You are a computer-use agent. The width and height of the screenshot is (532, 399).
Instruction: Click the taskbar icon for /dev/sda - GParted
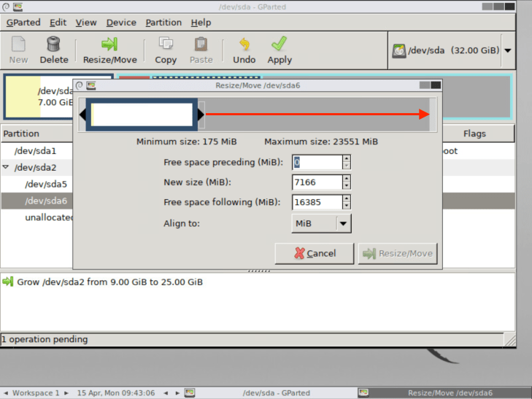(x=189, y=393)
